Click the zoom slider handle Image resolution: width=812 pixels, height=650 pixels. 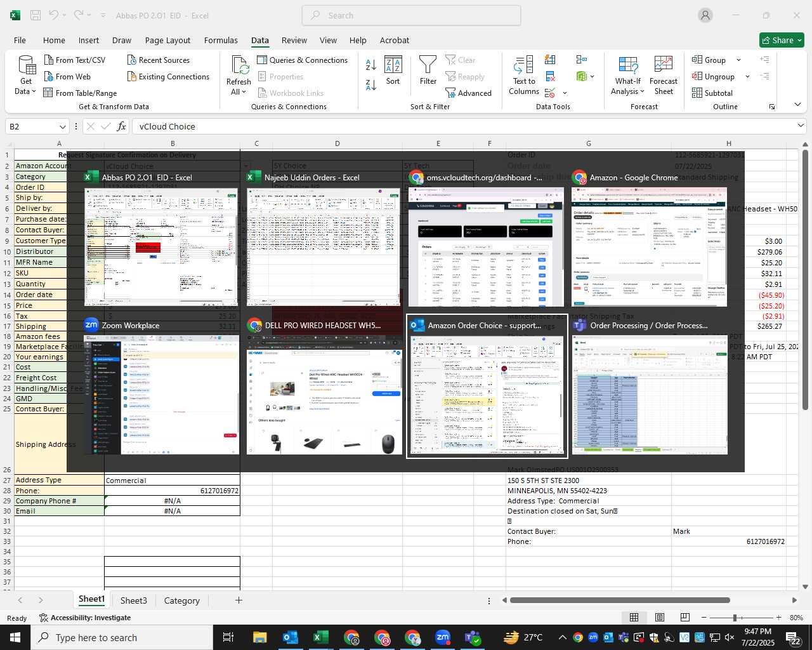click(x=735, y=618)
